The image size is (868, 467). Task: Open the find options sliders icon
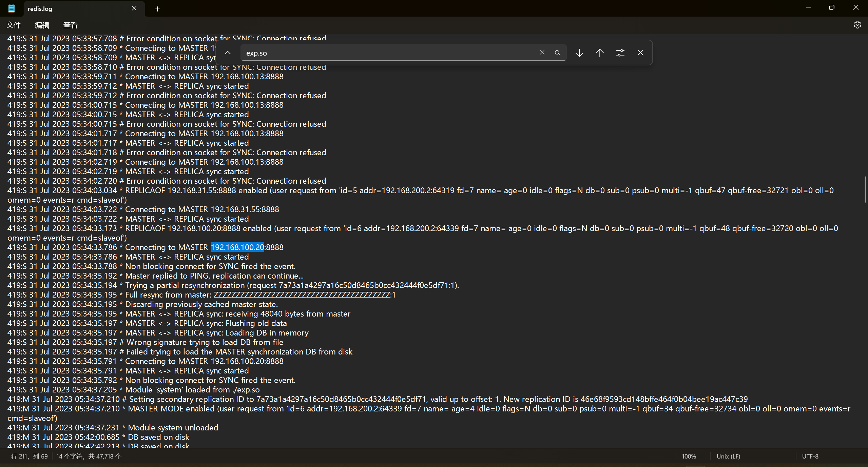(620, 53)
